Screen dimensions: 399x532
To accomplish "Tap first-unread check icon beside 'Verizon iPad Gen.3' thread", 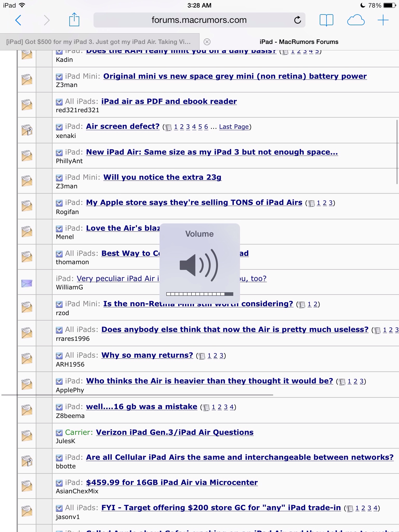I will (x=59, y=433).
